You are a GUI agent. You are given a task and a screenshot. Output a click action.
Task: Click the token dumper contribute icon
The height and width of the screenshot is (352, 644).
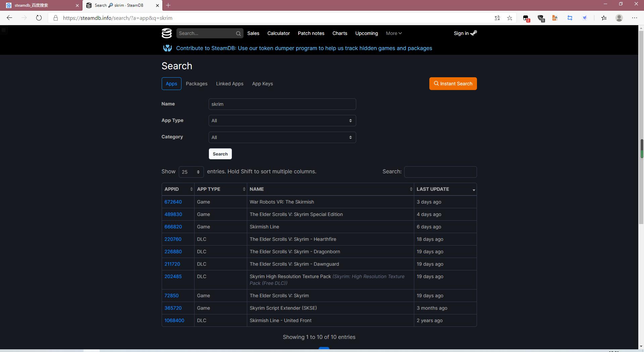(167, 48)
